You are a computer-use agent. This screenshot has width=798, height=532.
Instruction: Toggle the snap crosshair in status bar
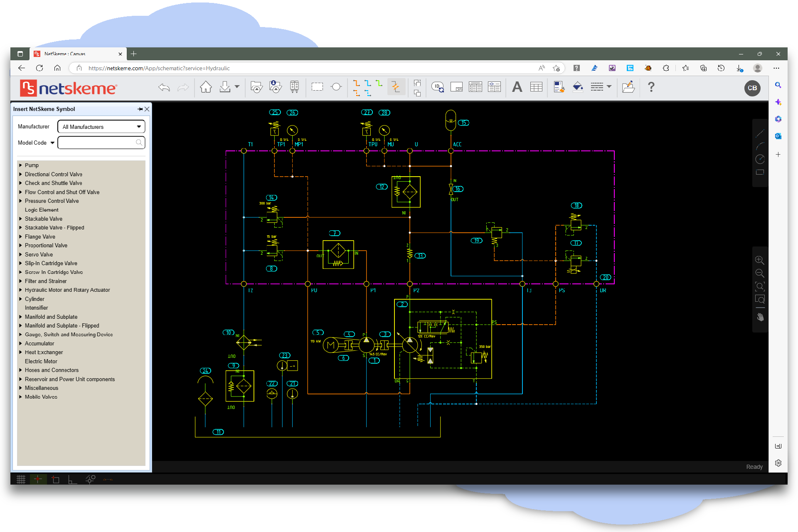[38, 479]
